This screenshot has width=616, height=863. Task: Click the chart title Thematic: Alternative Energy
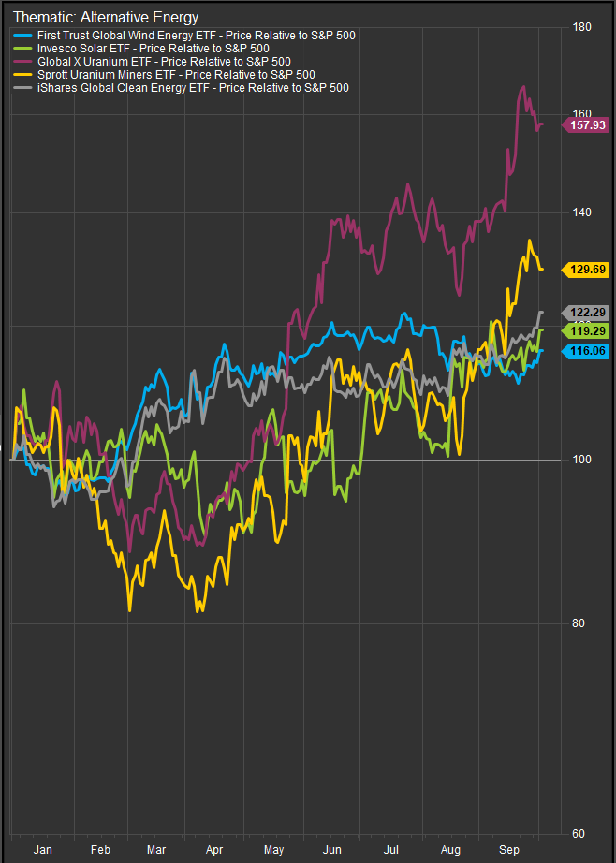click(x=105, y=17)
